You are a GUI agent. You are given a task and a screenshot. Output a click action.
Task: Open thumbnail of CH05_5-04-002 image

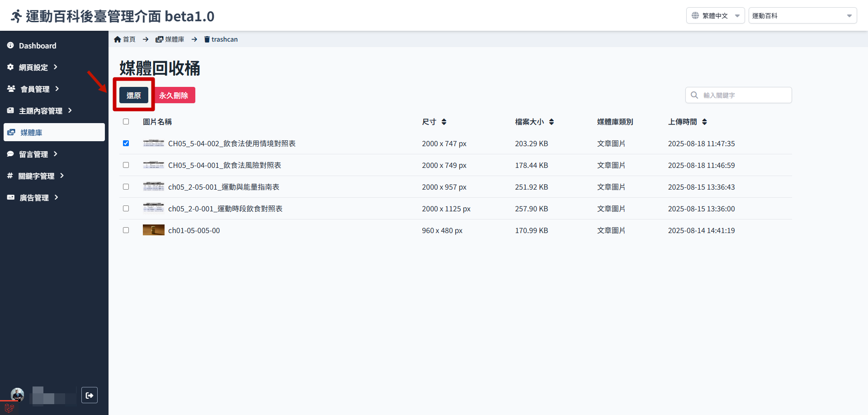pyautogui.click(x=154, y=143)
